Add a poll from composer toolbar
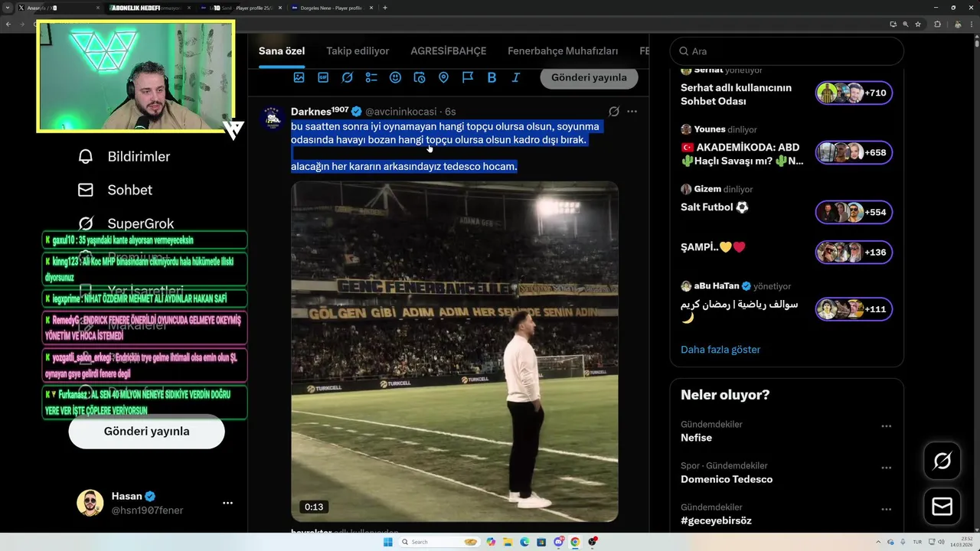 pyautogui.click(x=371, y=77)
